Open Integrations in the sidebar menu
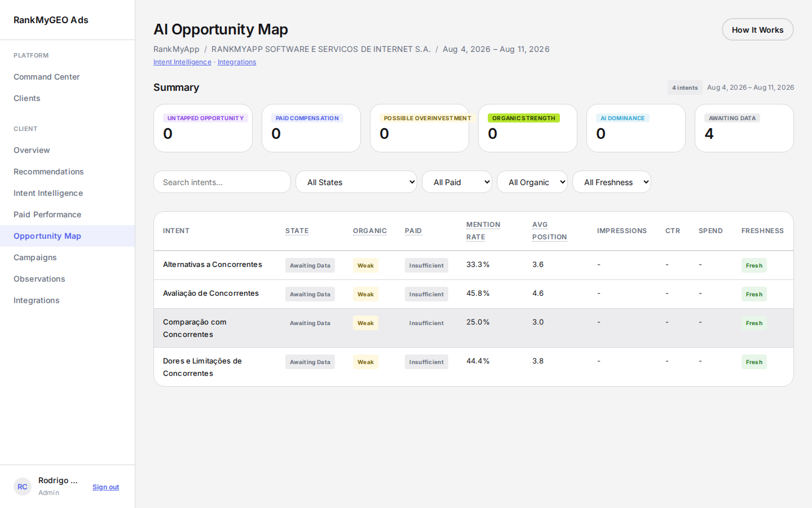Screen dimensions: 812x508 (x=68, y=300)
